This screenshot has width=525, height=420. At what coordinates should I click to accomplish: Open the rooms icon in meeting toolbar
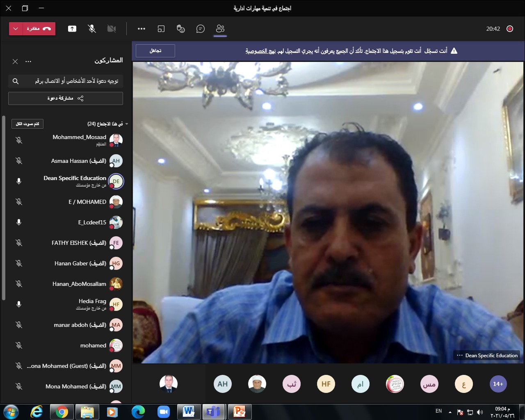coord(161,29)
